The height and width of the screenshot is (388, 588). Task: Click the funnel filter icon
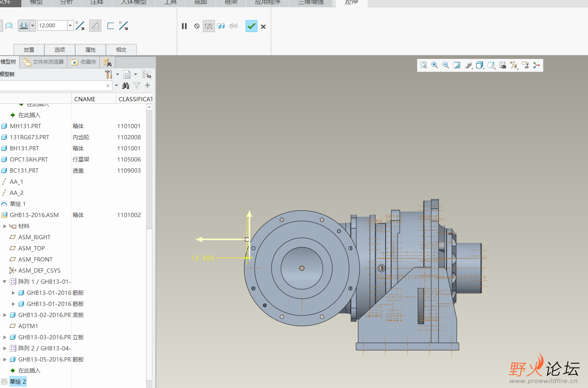click(137, 86)
